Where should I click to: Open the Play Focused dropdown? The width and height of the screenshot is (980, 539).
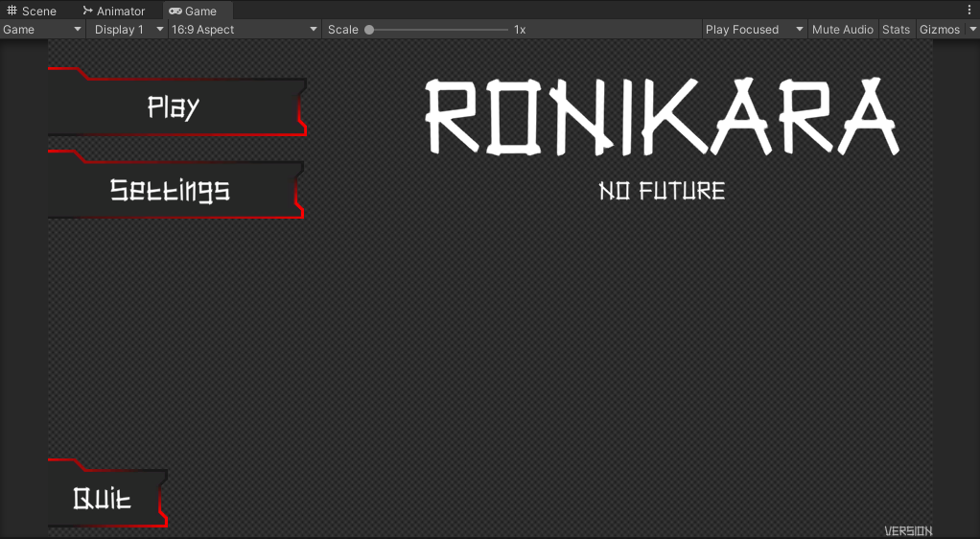[755, 30]
